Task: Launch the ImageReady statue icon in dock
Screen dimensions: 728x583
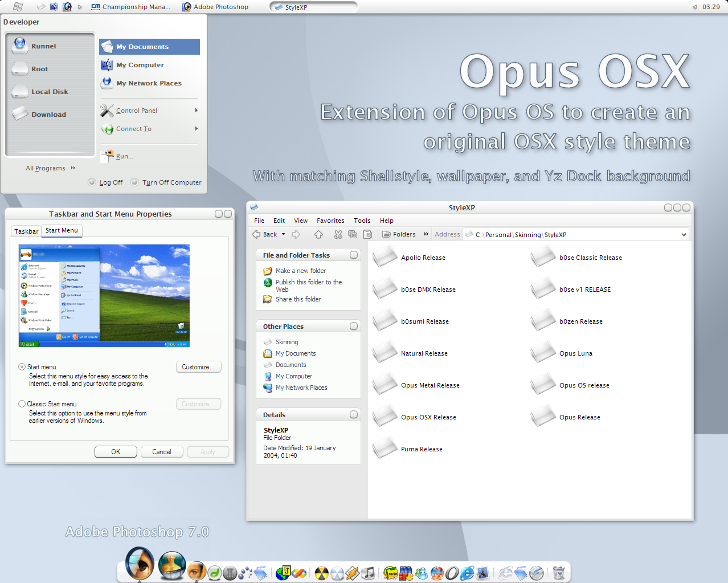Action: pos(172,565)
